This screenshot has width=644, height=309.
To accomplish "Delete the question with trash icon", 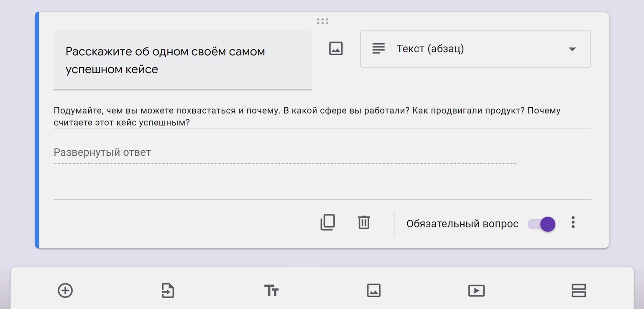I will coord(364,222).
